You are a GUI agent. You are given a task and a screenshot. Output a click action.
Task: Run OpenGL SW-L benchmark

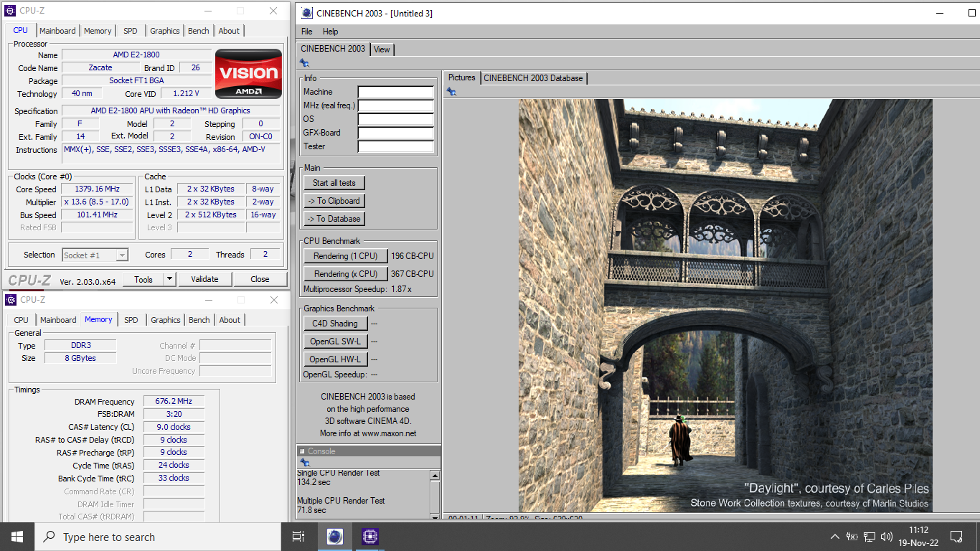click(x=335, y=342)
